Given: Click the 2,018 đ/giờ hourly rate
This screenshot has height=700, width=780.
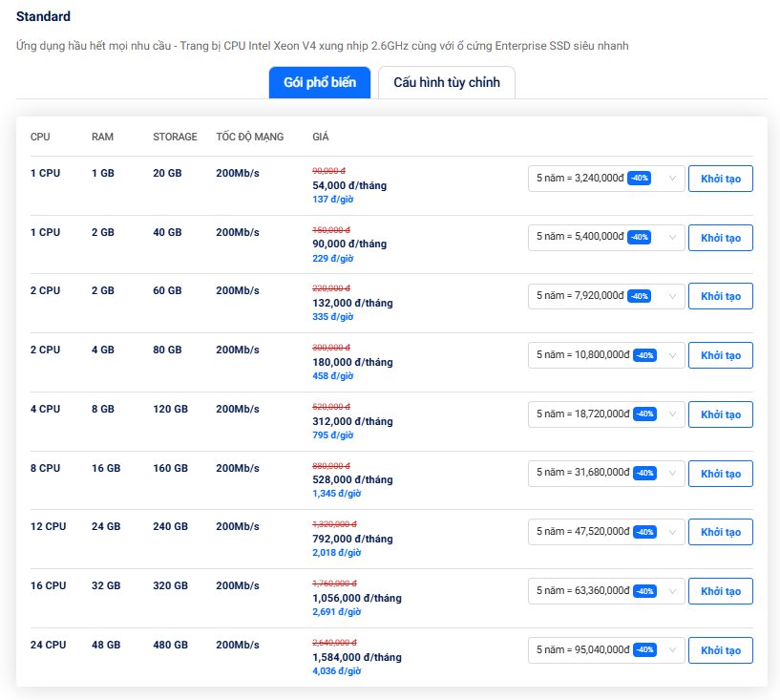Looking at the screenshot, I should (x=337, y=553).
